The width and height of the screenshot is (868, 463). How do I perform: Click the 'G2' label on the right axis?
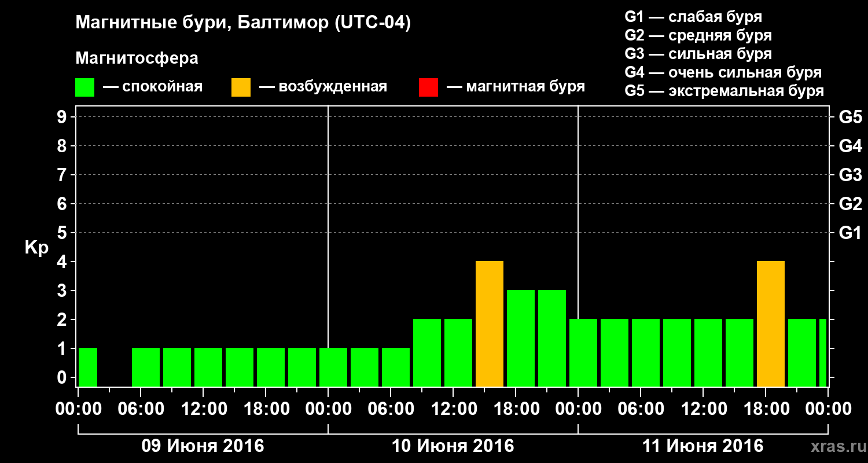coord(851,204)
